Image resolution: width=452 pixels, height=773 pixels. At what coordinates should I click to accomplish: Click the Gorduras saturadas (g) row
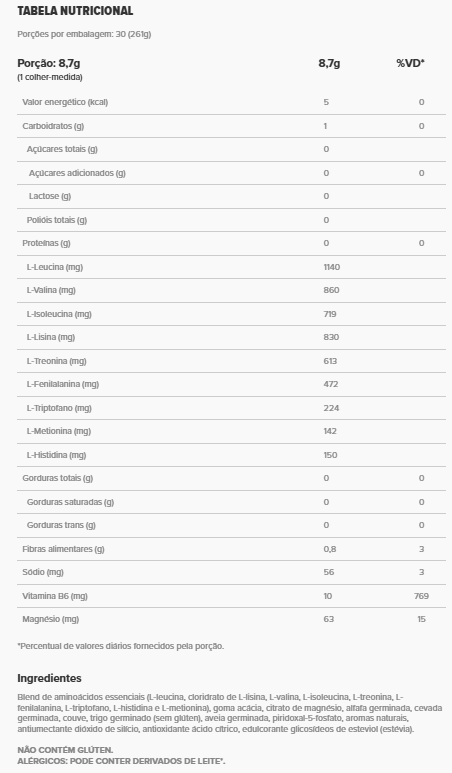pyautogui.click(x=232, y=502)
